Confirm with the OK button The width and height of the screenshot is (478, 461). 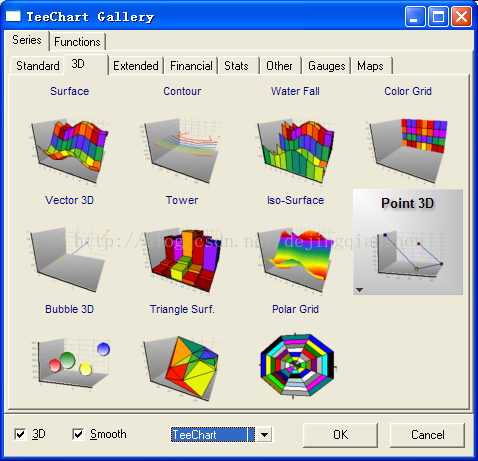coord(340,435)
